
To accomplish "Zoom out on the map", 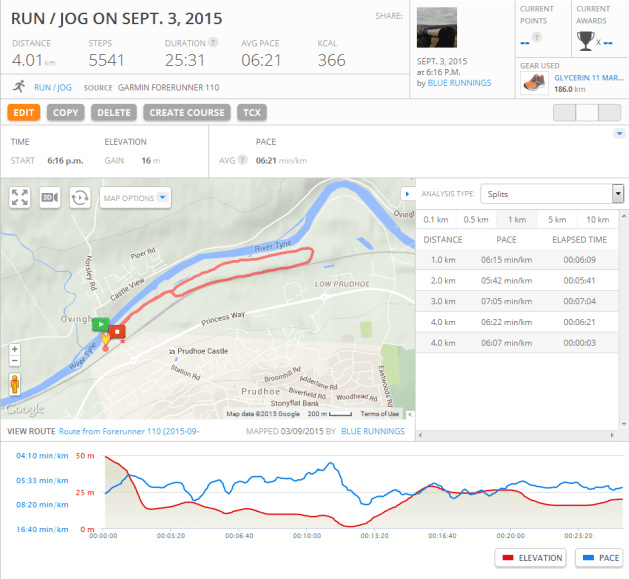I will (x=14, y=363).
